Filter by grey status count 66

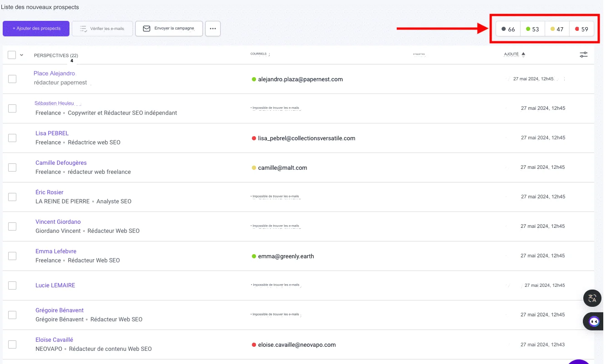pyautogui.click(x=508, y=29)
